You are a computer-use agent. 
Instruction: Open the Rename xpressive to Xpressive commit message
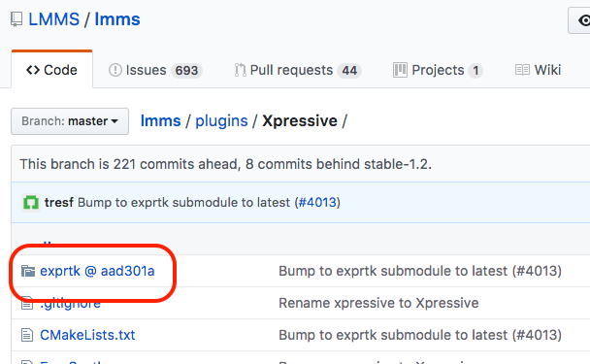point(378,303)
